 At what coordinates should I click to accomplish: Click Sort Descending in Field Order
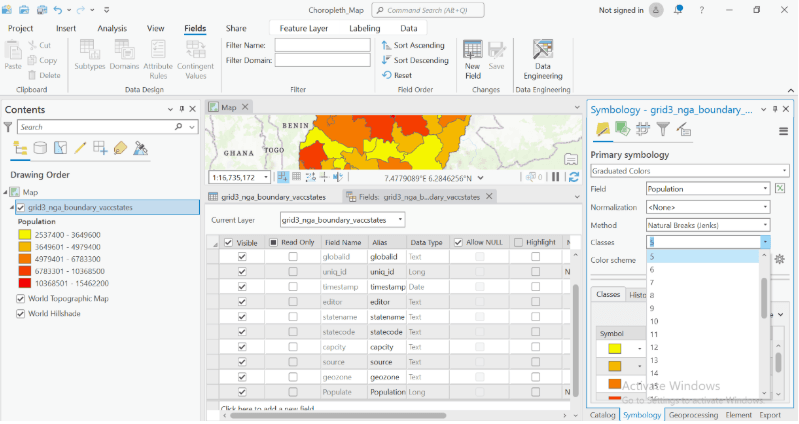(x=414, y=60)
